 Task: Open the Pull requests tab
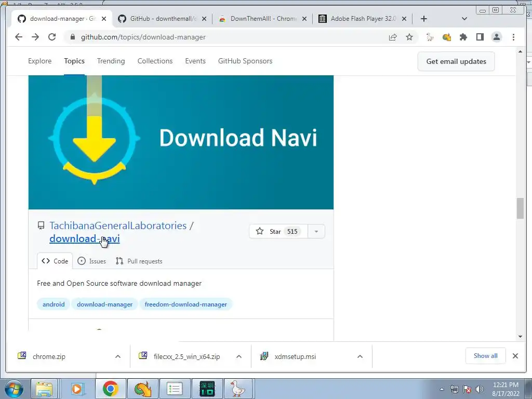[139, 261]
